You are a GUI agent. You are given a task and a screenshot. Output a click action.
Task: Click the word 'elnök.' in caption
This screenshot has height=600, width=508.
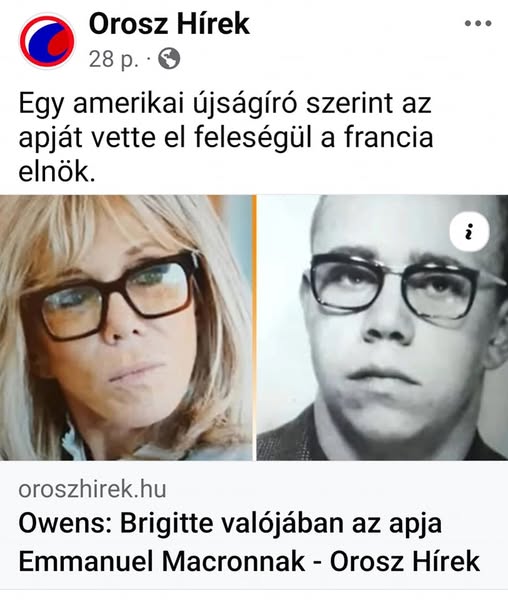57,171
